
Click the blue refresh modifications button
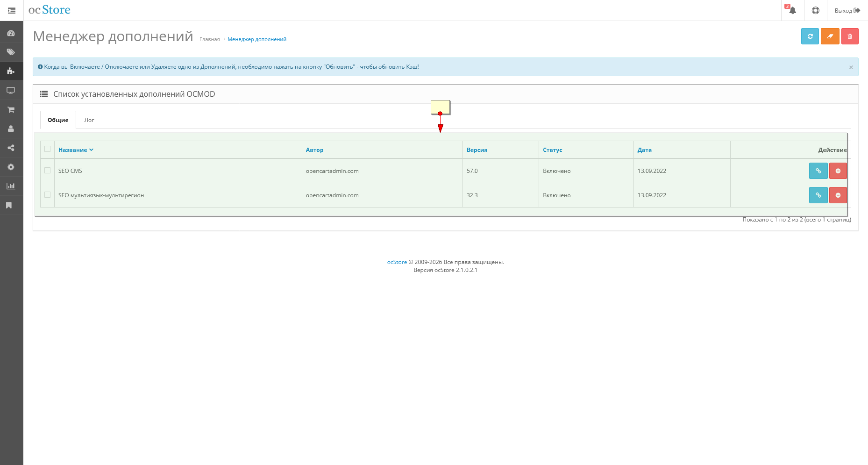(810, 36)
